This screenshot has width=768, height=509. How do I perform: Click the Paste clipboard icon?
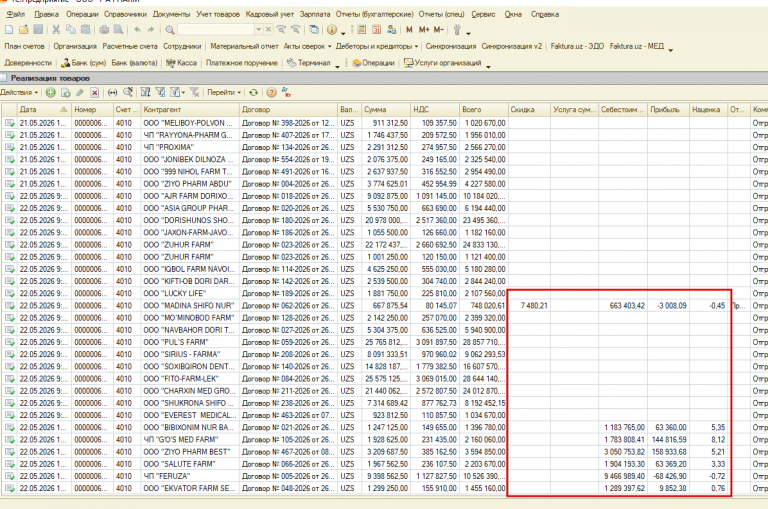[86, 30]
